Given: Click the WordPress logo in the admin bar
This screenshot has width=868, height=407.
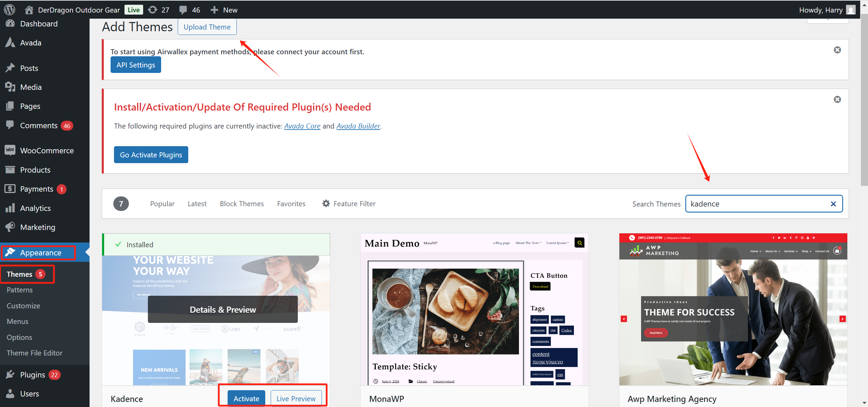Looking at the screenshot, I should (9, 9).
